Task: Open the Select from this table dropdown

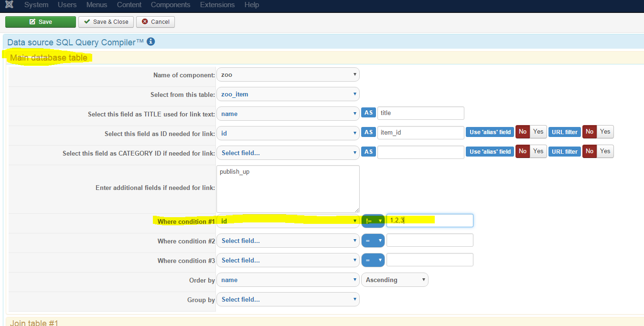Action: point(288,95)
